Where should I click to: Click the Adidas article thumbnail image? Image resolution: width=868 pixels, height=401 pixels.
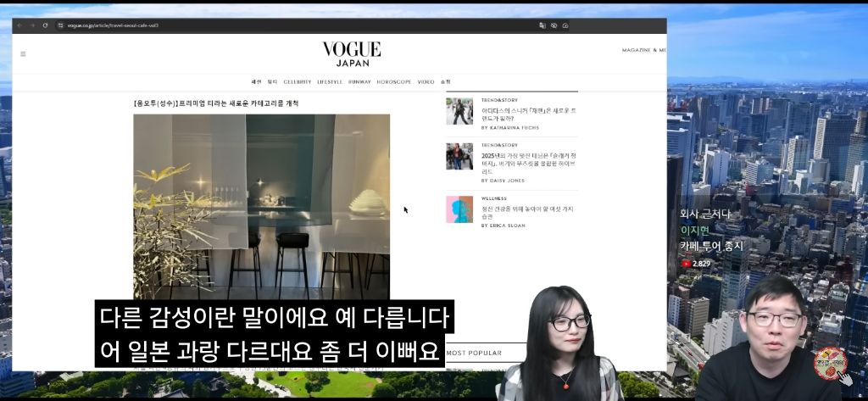pos(459,111)
